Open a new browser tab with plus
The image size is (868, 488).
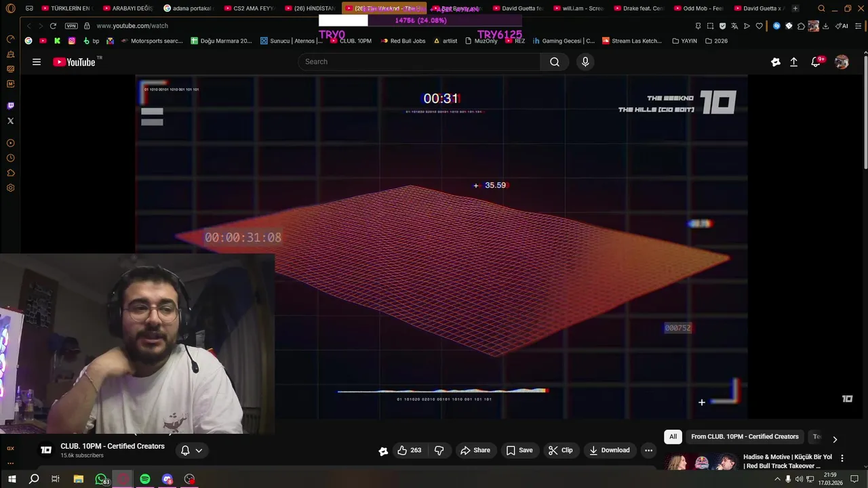(795, 8)
